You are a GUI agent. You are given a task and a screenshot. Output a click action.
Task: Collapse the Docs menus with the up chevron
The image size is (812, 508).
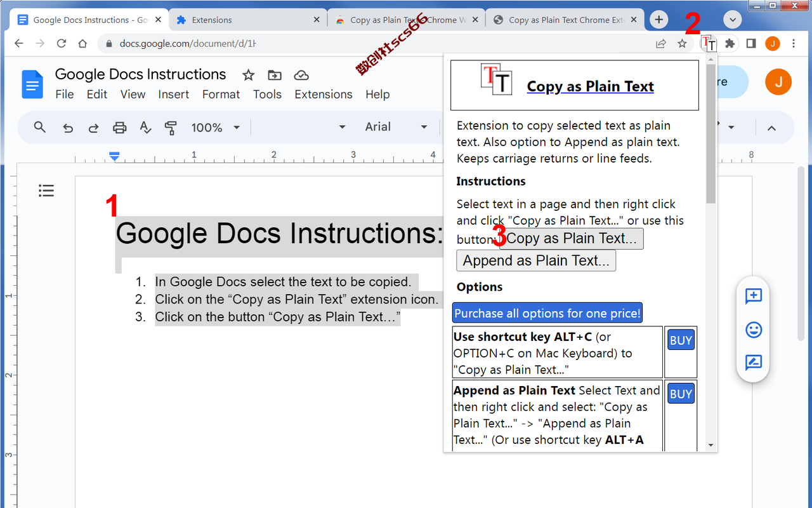pos(771,128)
